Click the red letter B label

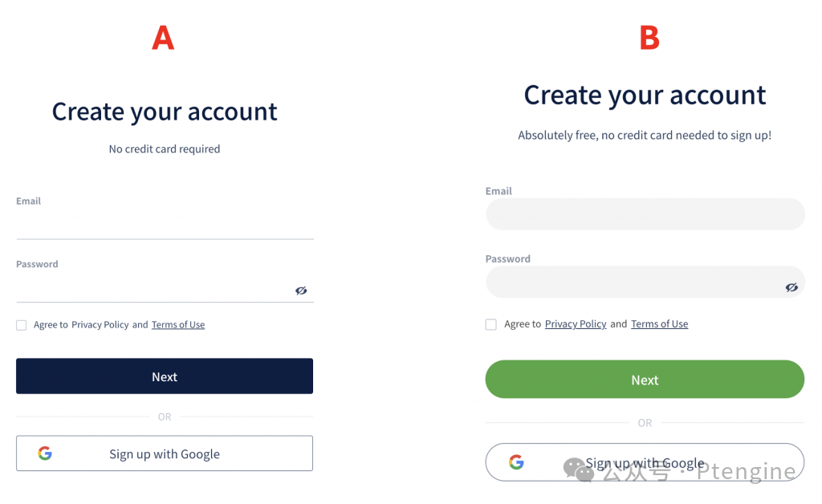(649, 38)
